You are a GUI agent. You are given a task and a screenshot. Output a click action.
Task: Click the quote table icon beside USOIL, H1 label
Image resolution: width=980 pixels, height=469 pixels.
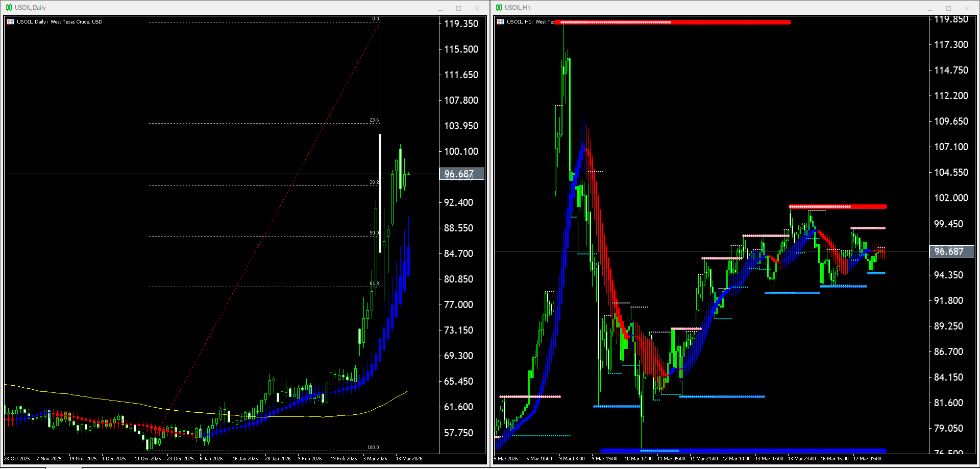pyautogui.click(x=500, y=21)
